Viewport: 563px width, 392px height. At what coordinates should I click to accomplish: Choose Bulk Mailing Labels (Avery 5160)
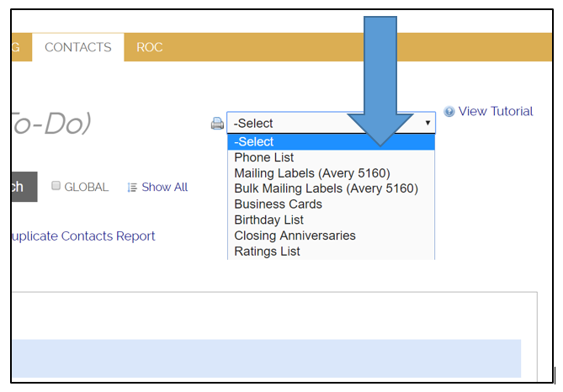coord(326,188)
